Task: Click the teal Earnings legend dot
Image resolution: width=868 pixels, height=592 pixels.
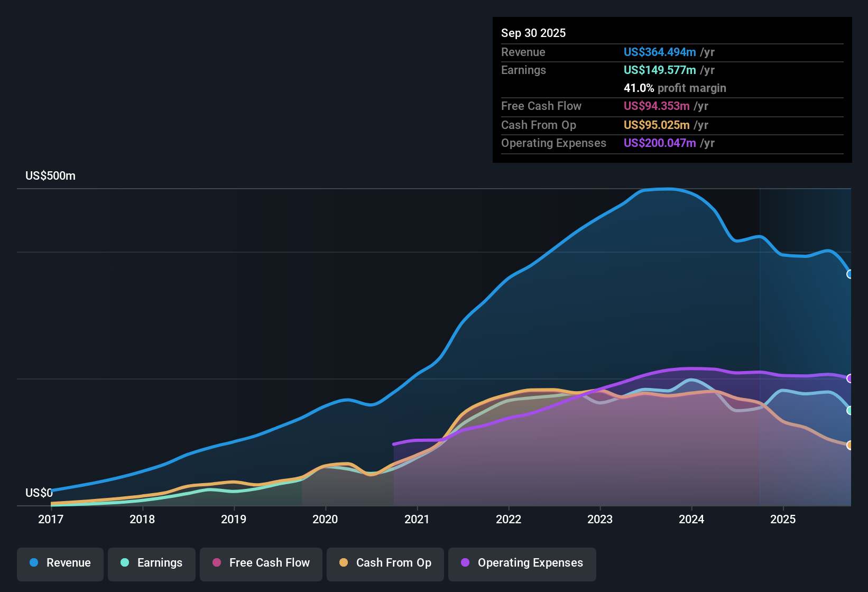Action: 124,563
